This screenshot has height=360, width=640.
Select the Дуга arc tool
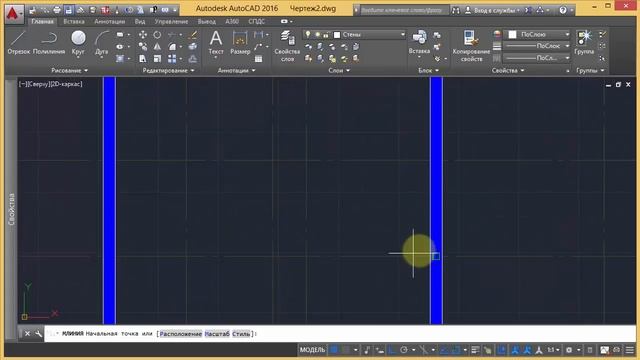pos(102,43)
